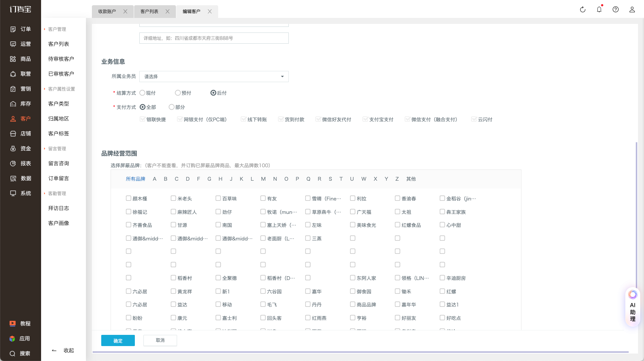This screenshot has width=644, height=361.
Task: Open the 搜索 search icon
Action: coord(12,354)
